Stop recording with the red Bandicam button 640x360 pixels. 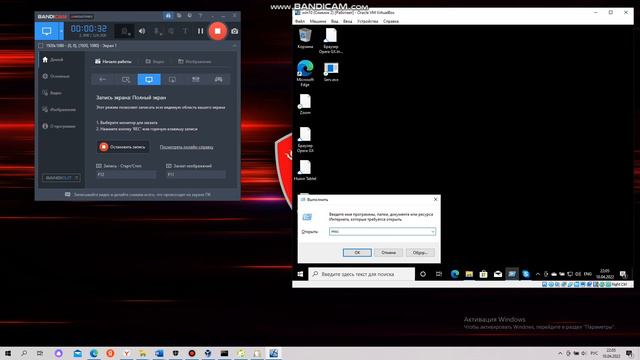[218, 31]
